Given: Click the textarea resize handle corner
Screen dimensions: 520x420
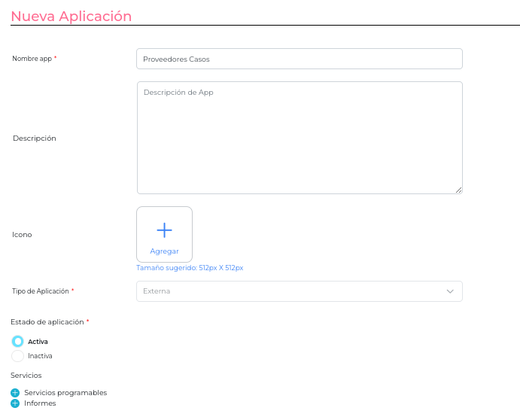Looking at the screenshot, I should (x=458, y=190).
